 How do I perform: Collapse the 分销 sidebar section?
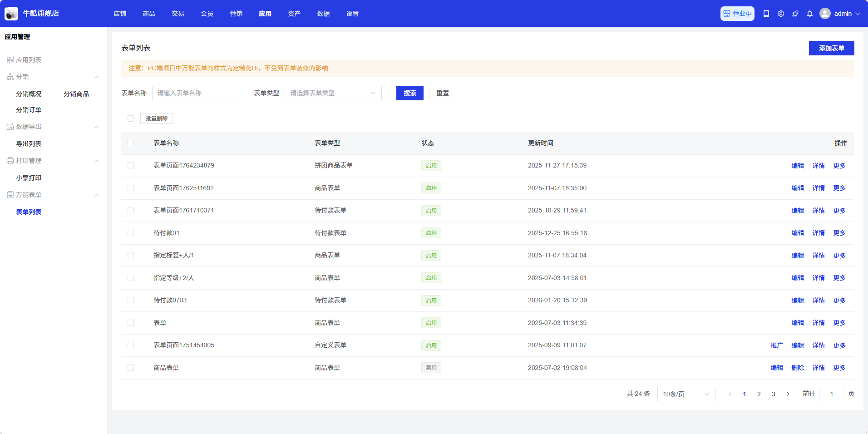(x=97, y=77)
